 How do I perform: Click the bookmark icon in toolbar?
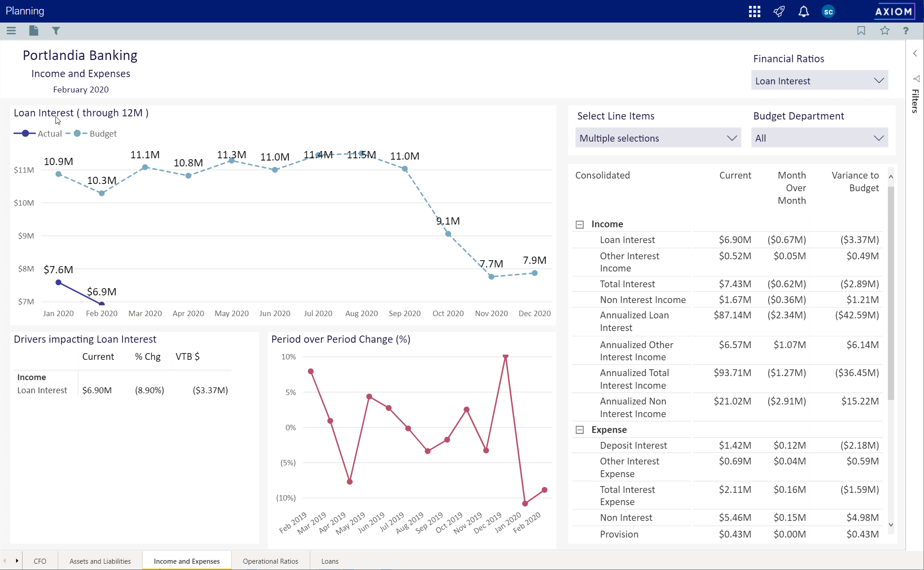pyautogui.click(x=861, y=31)
